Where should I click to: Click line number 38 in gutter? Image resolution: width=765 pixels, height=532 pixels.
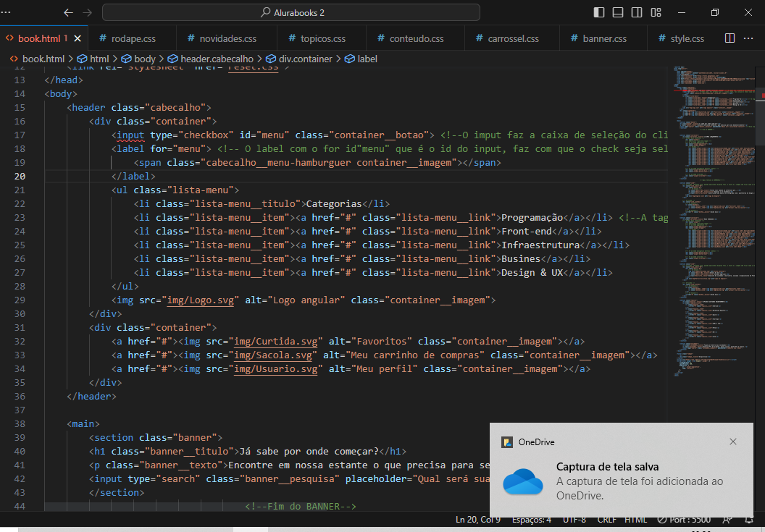point(20,424)
